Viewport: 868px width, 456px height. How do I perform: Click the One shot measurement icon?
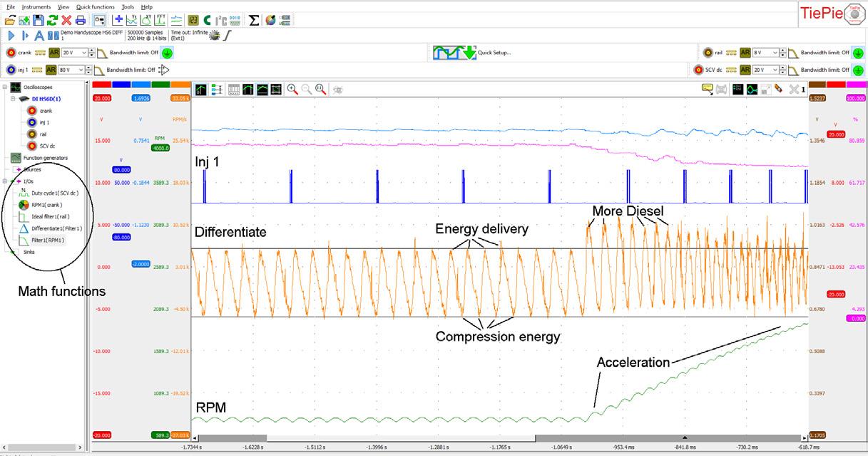[25, 35]
